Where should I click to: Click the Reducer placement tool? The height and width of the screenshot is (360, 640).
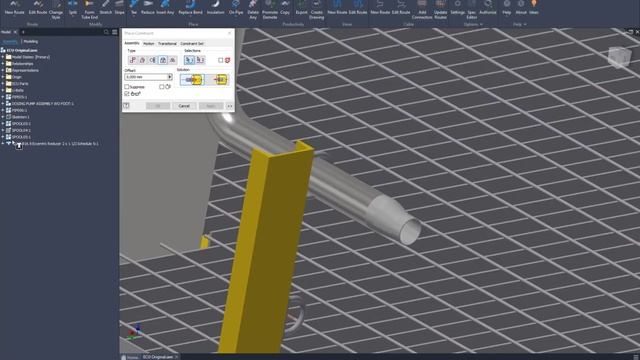point(148,7)
